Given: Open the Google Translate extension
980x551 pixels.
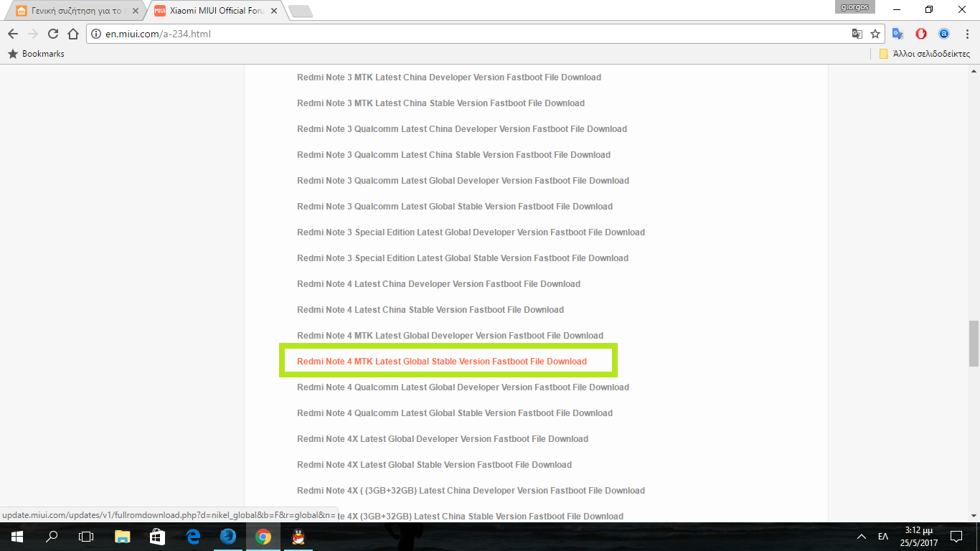Looking at the screenshot, I should point(897,34).
